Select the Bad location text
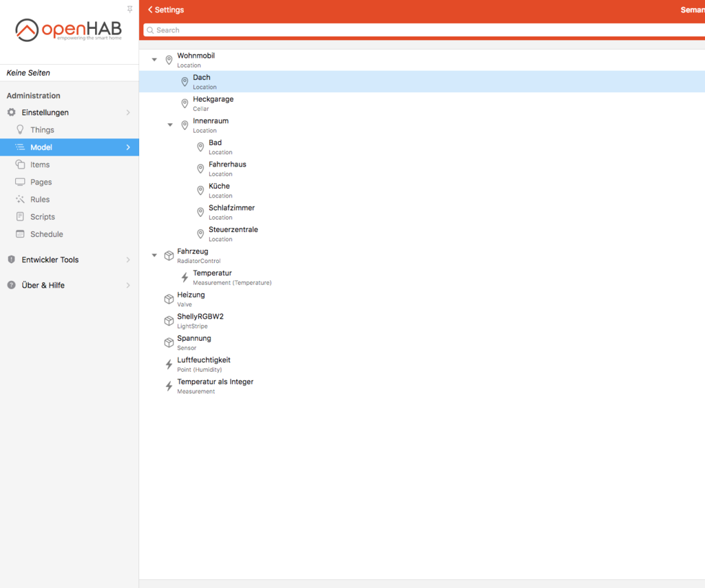This screenshot has width=705, height=588. 220,147
